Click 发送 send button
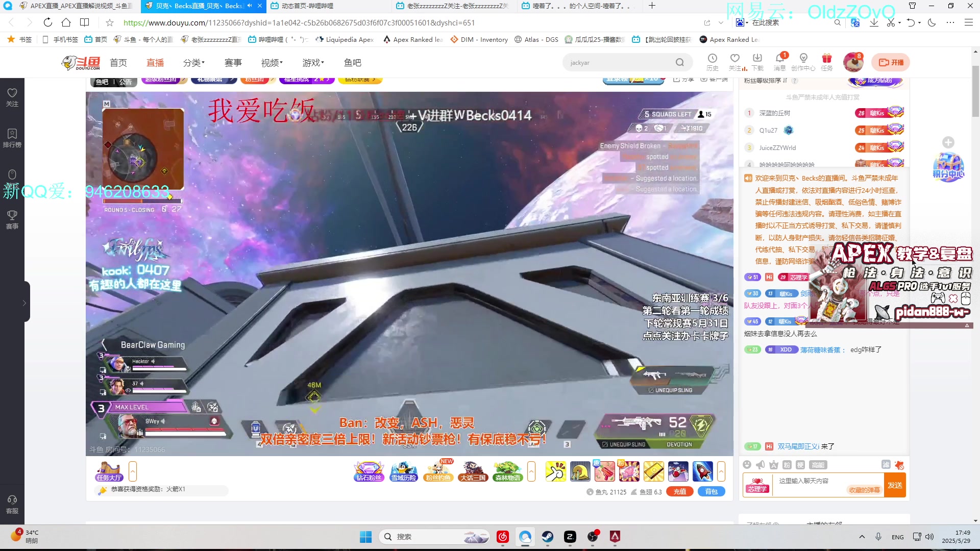This screenshot has width=980, height=551. click(x=895, y=485)
